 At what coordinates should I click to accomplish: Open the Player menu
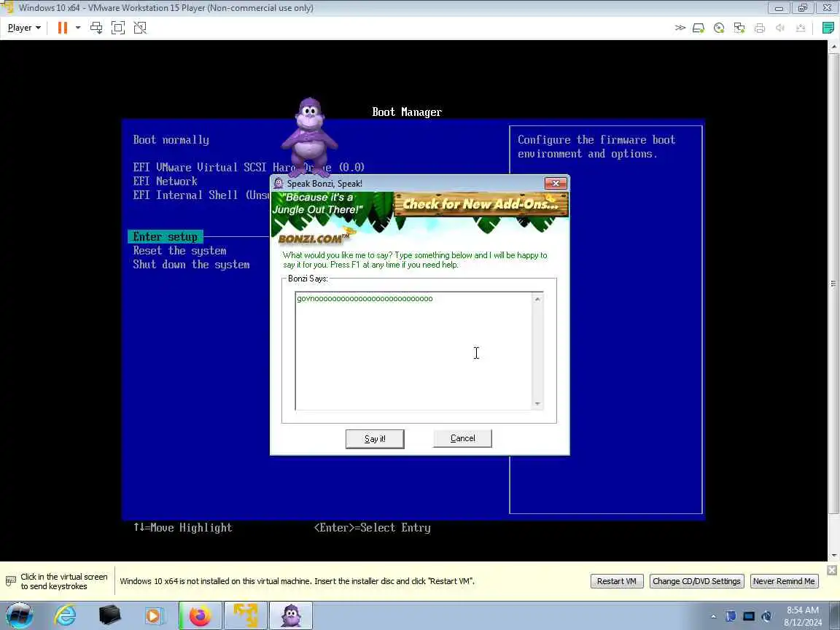coord(24,28)
